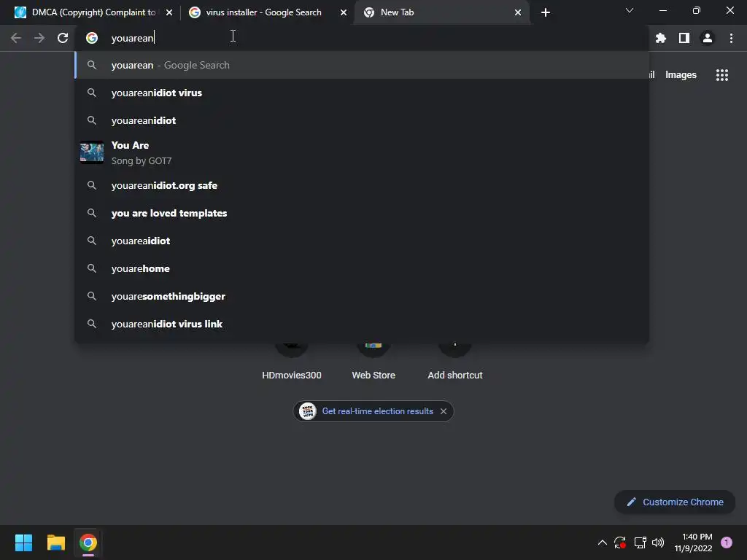Open the network tray icon
This screenshot has width=747, height=560.
640,542
